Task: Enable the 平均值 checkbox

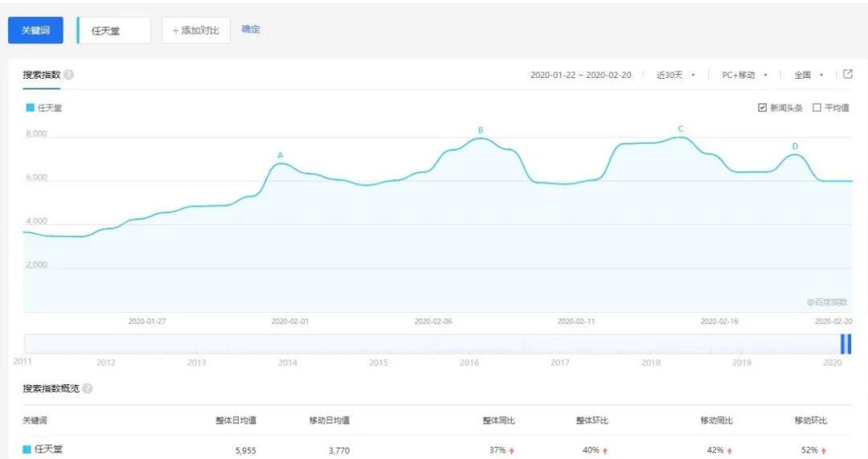Action: point(817,108)
